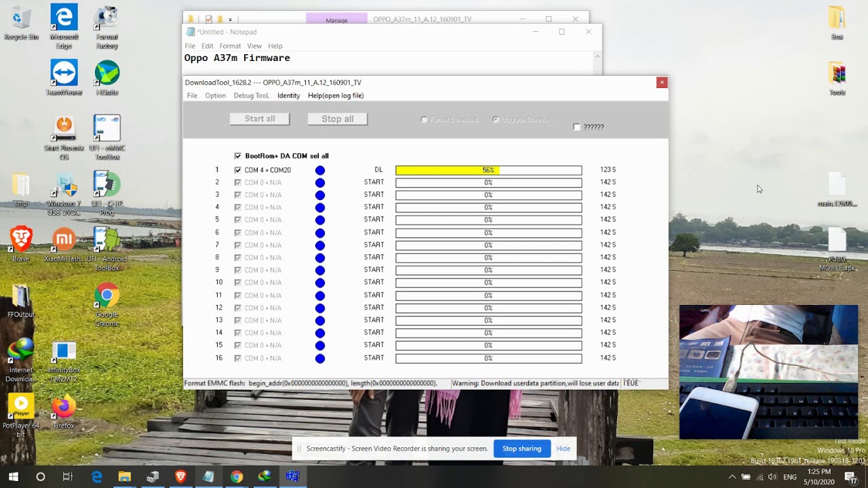Launch Brave browser desktop icon

[x=21, y=244]
